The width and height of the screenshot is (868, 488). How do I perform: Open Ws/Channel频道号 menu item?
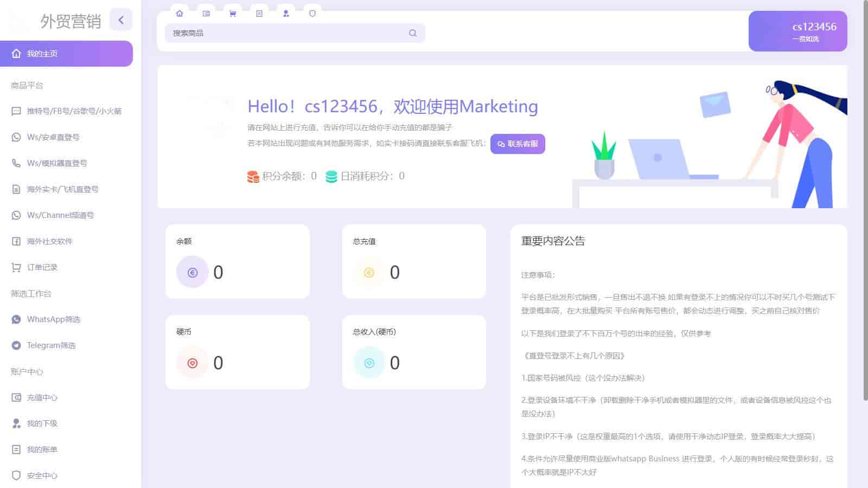60,215
